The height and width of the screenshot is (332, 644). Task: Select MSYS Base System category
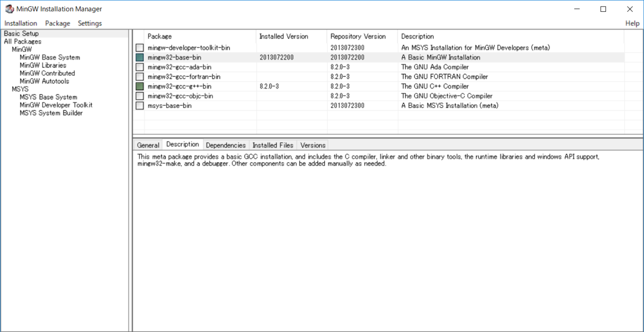click(48, 97)
